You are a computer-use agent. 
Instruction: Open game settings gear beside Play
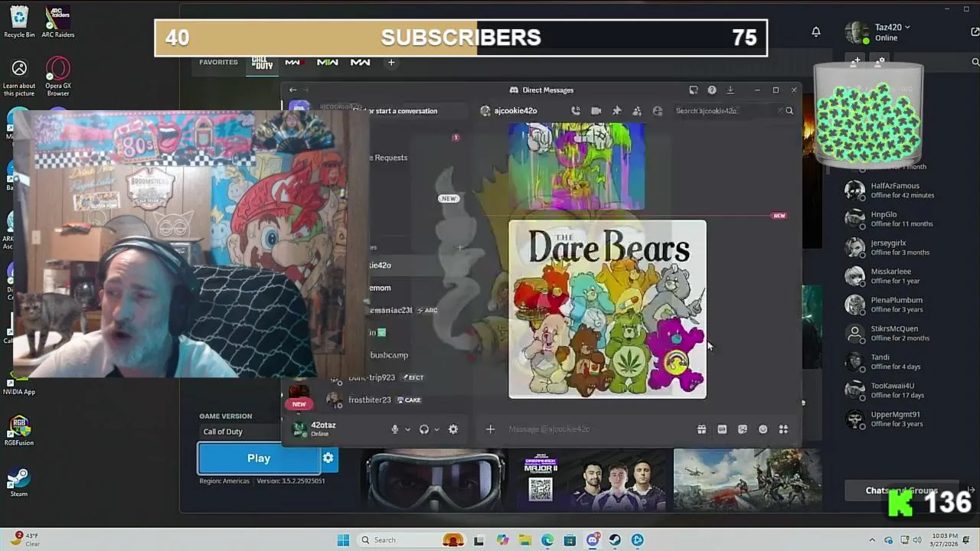(328, 458)
